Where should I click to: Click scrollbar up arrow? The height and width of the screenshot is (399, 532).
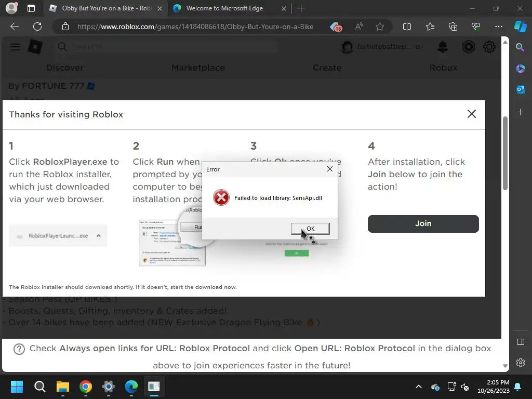coord(505,42)
